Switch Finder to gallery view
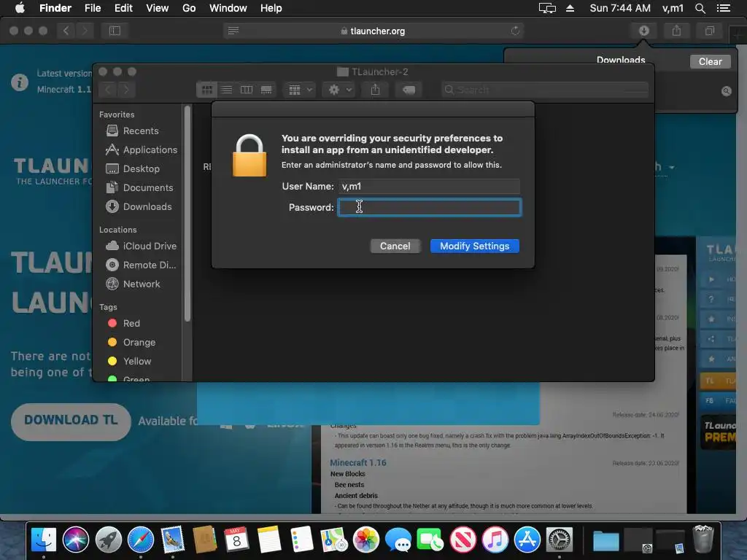747x560 pixels. pyautogui.click(x=266, y=90)
